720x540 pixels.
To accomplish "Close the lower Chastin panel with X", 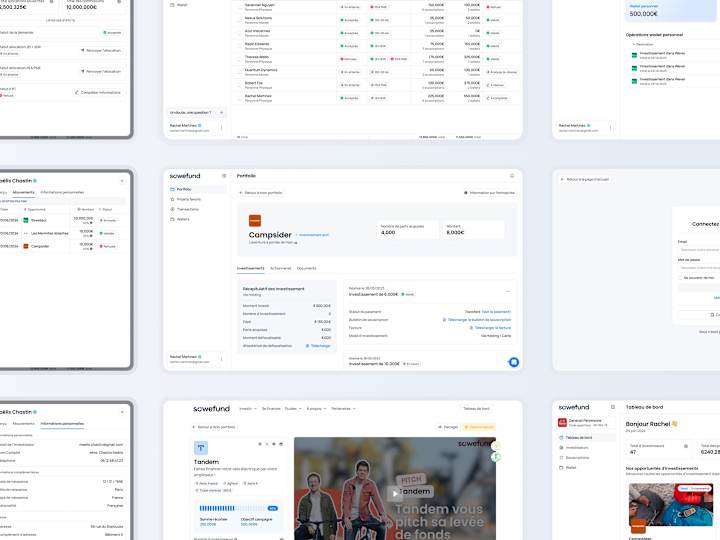I will [122, 412].
